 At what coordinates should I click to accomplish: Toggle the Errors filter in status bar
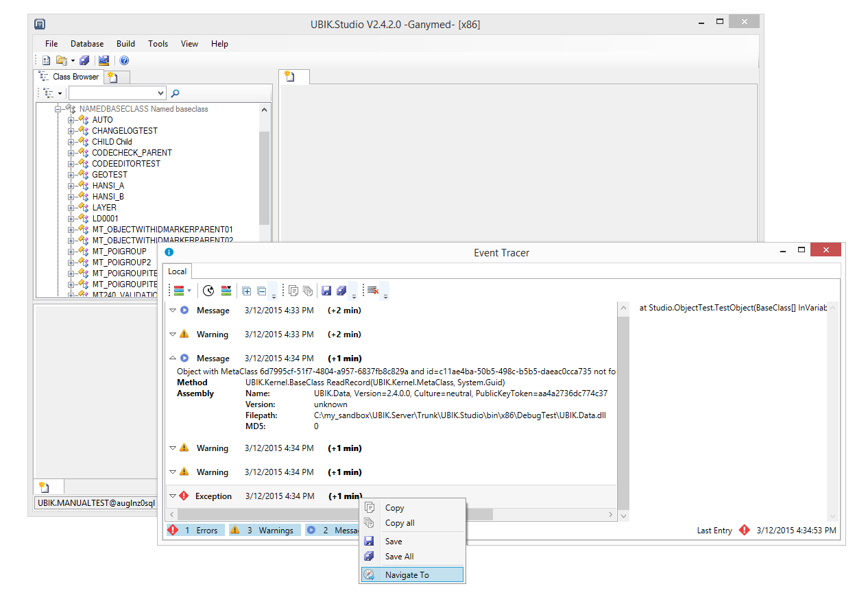point(195,530)
